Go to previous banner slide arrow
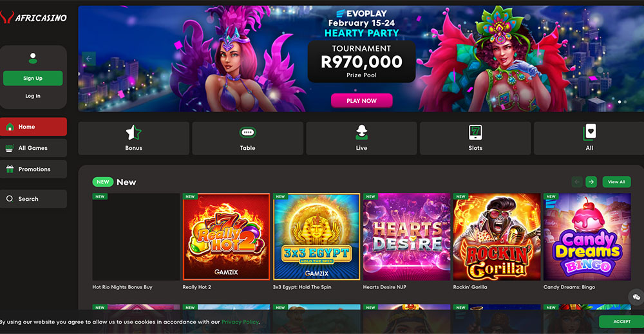The width and height of the screenshot is (644, 334). click(x=89, y=59)
